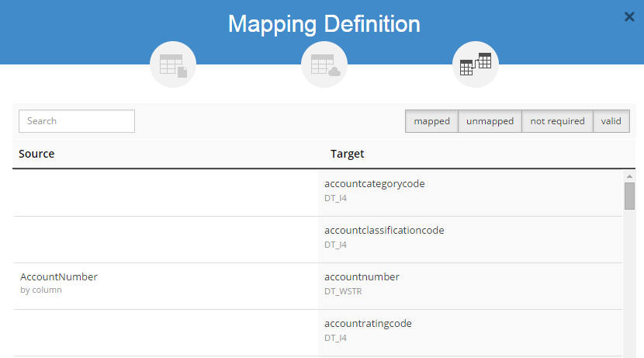Select the table mapping step icon
This screenshot has width=644, height=358.
(476, 64)
